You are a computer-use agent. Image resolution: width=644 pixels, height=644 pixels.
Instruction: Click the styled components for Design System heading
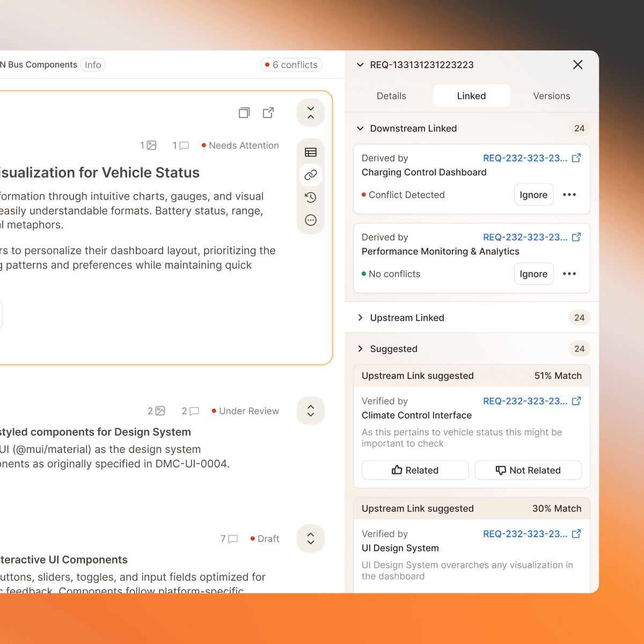96,432
